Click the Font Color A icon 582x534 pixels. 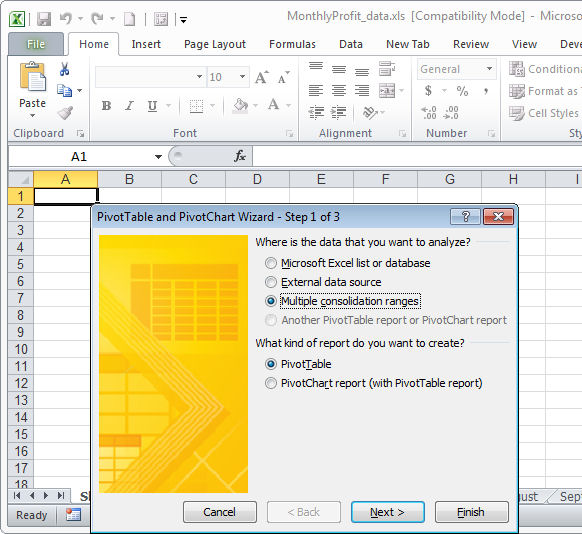(x=274, y=105)
